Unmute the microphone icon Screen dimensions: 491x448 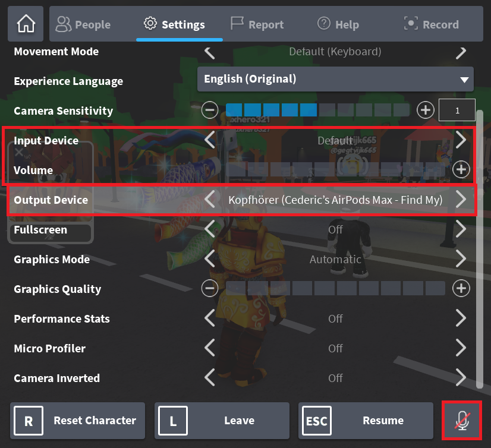tap(462, 421)
